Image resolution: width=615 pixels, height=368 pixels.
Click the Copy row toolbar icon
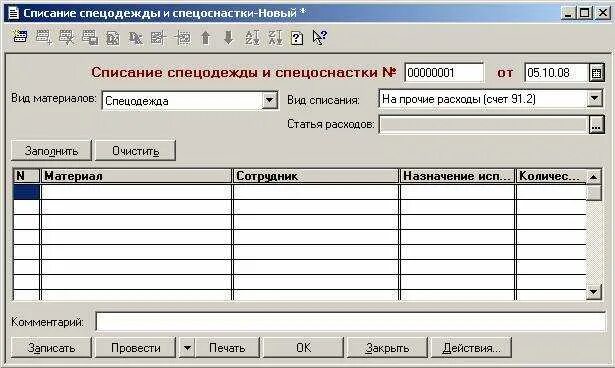[90, 38]
